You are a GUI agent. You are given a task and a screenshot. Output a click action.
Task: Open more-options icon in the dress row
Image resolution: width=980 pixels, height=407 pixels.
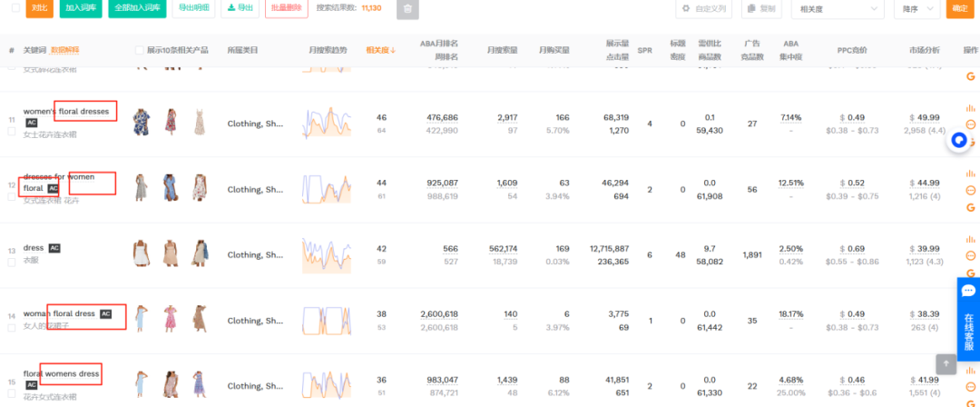[x=971, y=255]
